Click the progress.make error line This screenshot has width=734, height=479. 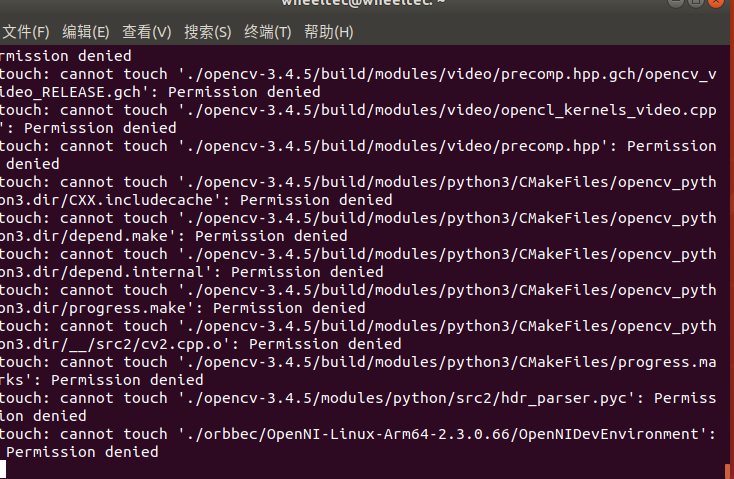(358, 299)
